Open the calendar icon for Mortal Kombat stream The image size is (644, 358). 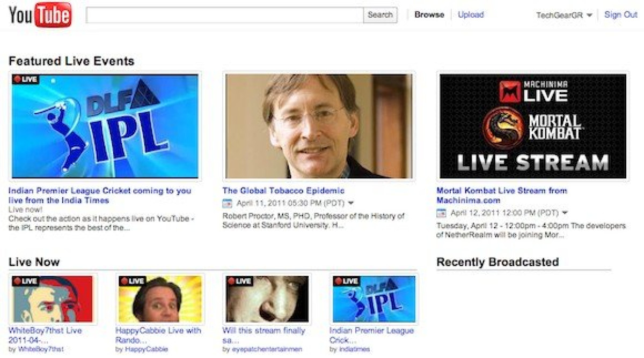coord(442,213)
